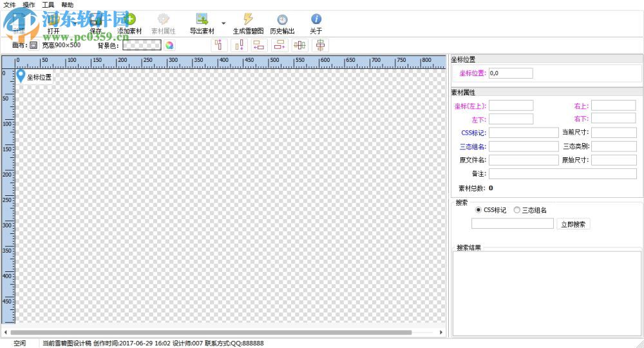Click the 坐标位置 input field

click(511, 73)
